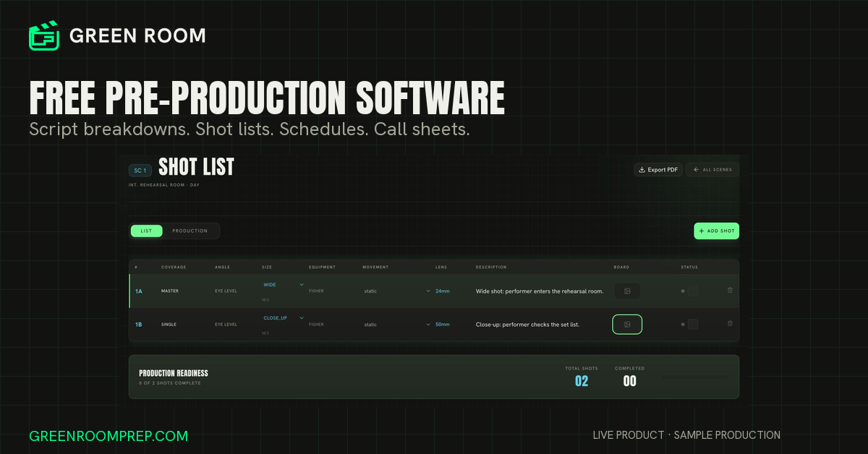Click the Production Readiness heading
Image resolution: width=868 pixels, height=454 pixels.
[174, 373]
